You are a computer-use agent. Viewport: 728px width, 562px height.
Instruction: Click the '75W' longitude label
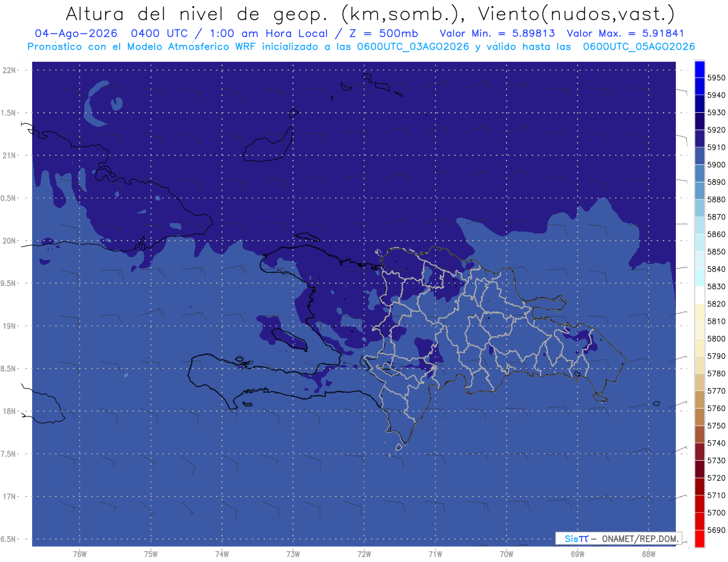click(150, 554)
